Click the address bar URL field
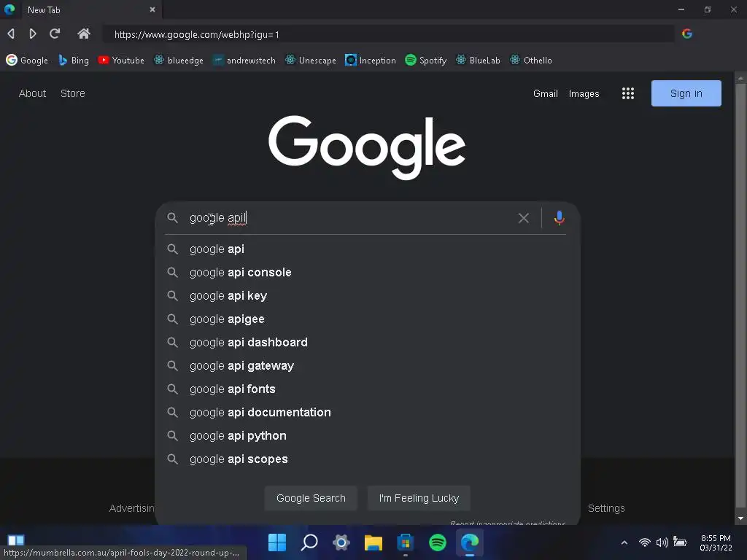The image size is (747, 560). point(388,34)
